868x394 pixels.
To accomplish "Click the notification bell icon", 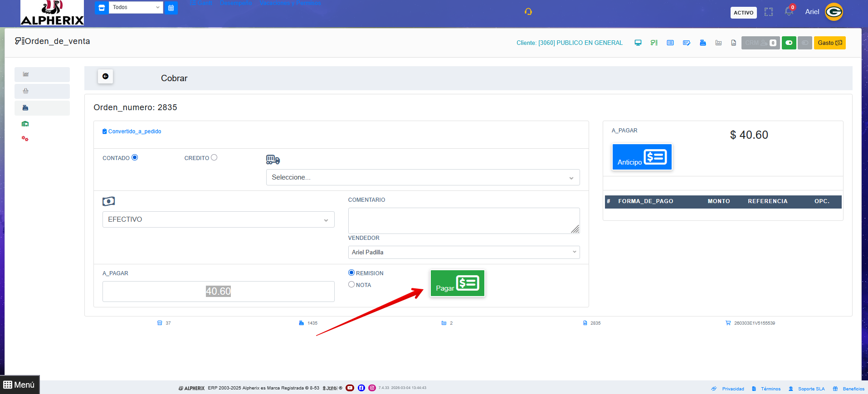I will pos(789,12).
